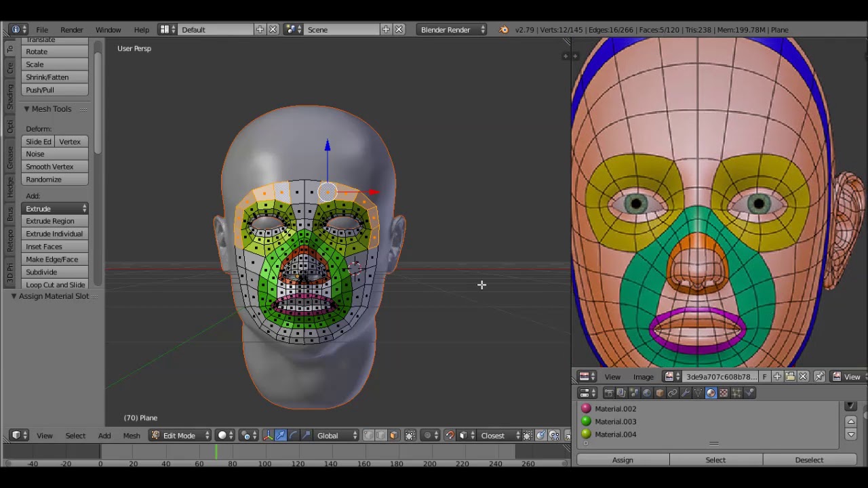The width and height of the screenshot is (868, 488).
Task: Open the Render properties tab camera icon
Action: pyautogui.click(x=608, y=393)
